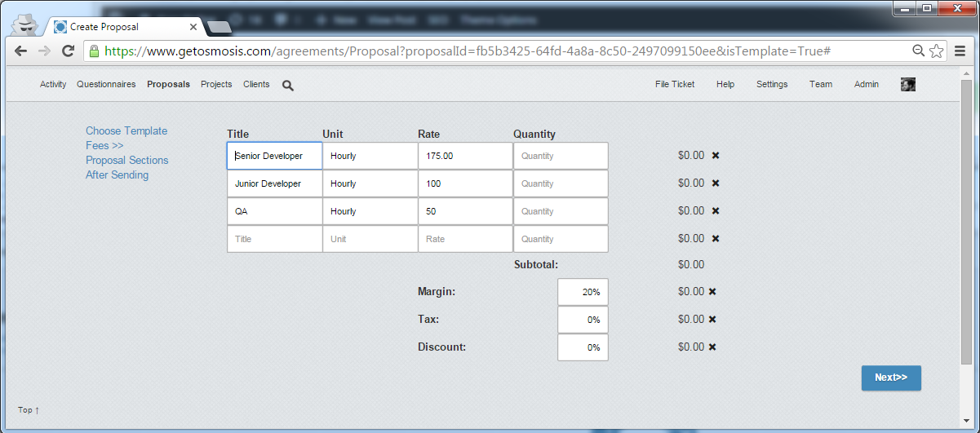Click the browser address bar URL
This screenshot has height=433, width=980.
[x=468, y=51]
